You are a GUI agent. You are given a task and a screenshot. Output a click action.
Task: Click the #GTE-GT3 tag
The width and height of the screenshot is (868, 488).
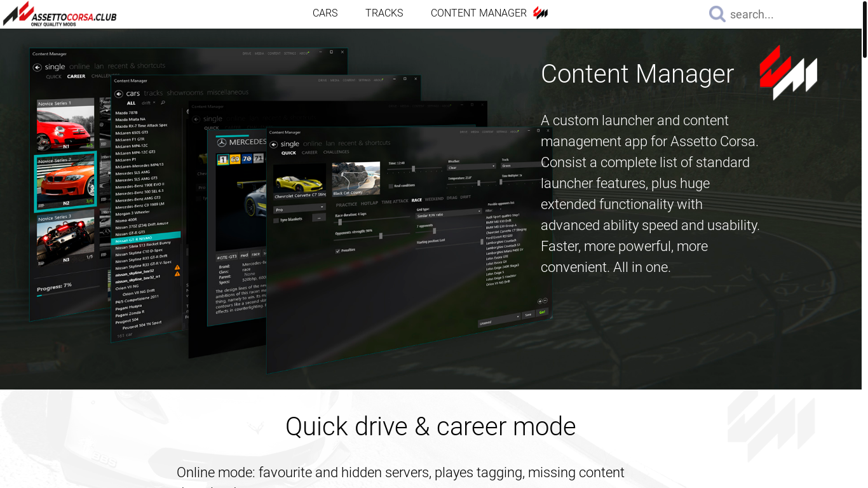pos(226,257)
